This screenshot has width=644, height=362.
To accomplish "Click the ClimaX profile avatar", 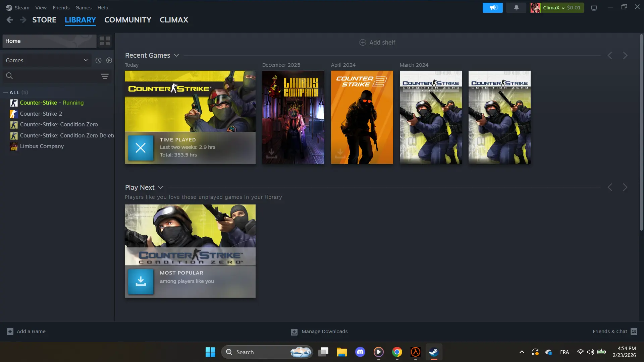I will point(535,8).
